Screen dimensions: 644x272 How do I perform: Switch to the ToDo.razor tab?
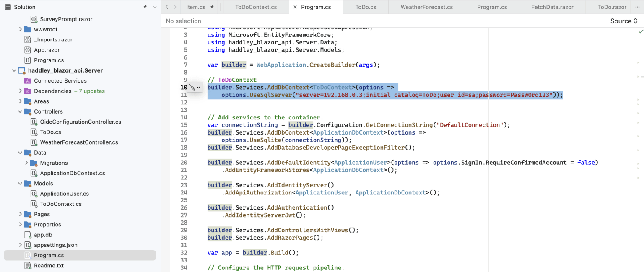(x=612, y=7)
